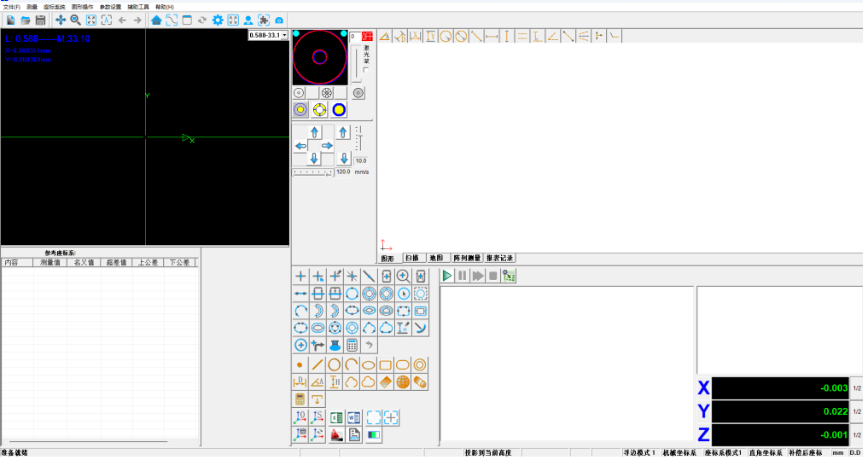Toggle the 激光笔 laser pointer checkbox
The width and height of the screenshot is (868, 460).
pos(366,70)
